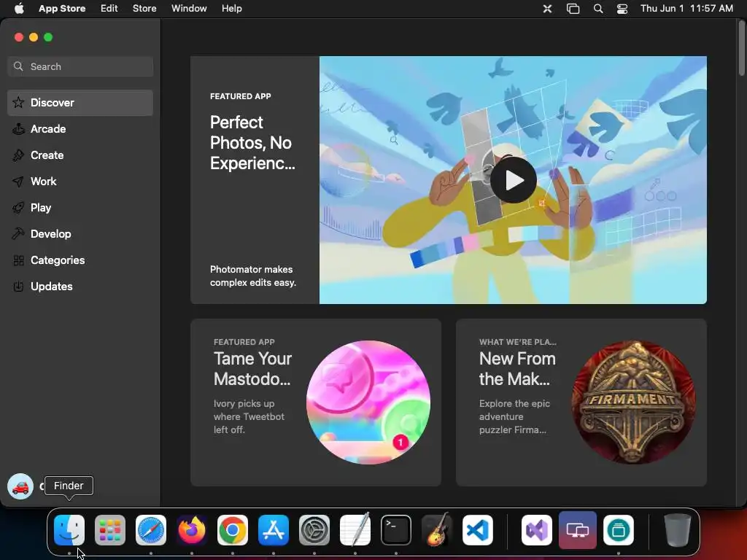Open the Apple menu
The height and width of the screenshot is (560, 747).
click(x=19, y=9)
